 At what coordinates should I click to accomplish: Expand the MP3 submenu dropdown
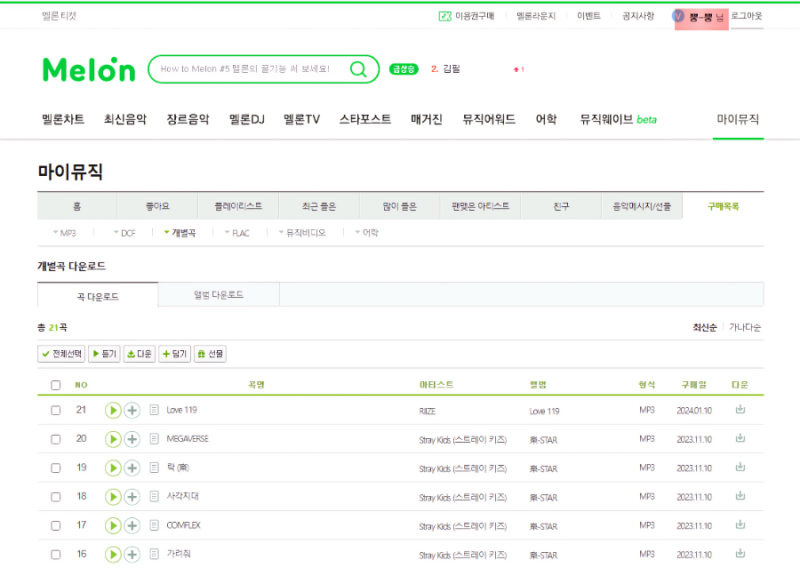[65, 233]
